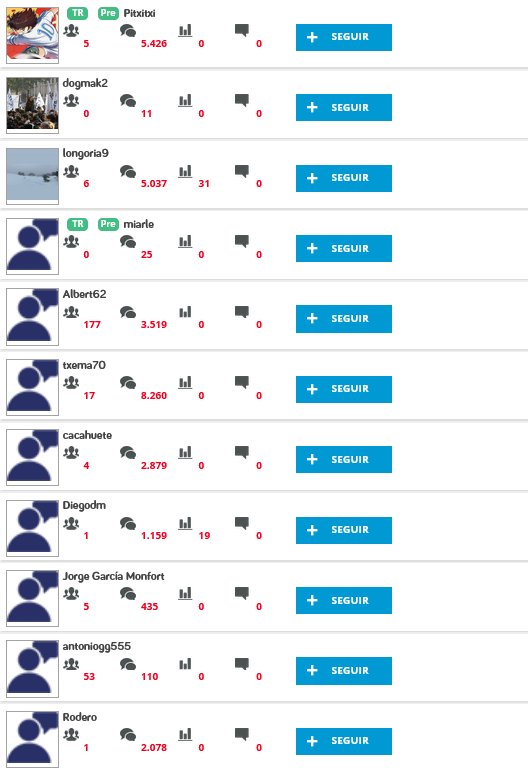
Task: Click Pitxitxi cartoon avatar thumbnail
Action: click(x=32, y=35)
